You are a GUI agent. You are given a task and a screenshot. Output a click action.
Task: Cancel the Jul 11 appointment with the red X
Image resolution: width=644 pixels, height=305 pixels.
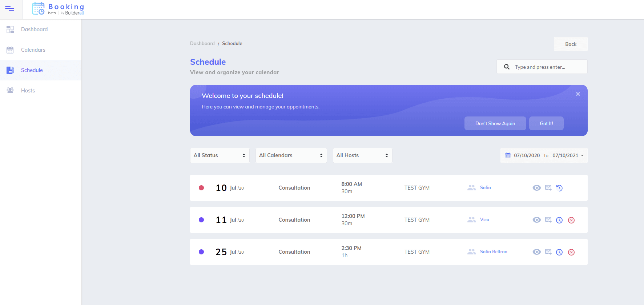coord(571,220)
